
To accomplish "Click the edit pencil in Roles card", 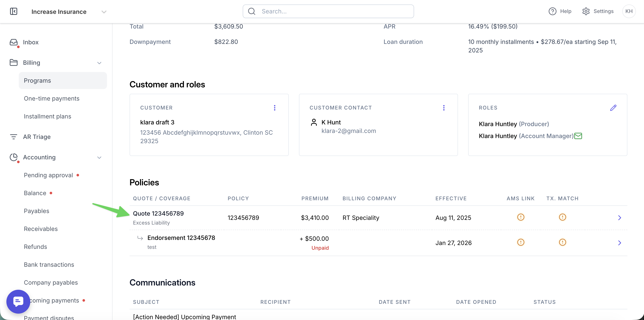I will pyautogui.click(x=613, y=108).
